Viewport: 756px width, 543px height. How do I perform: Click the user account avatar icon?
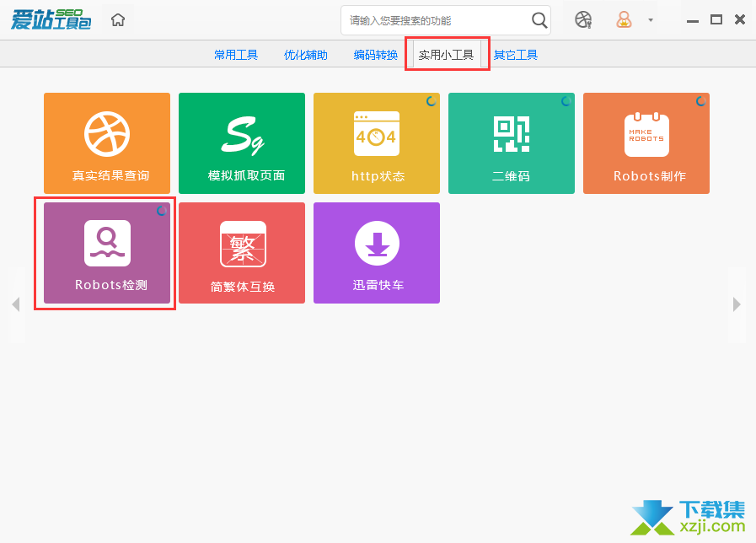[x=624, y=19]
